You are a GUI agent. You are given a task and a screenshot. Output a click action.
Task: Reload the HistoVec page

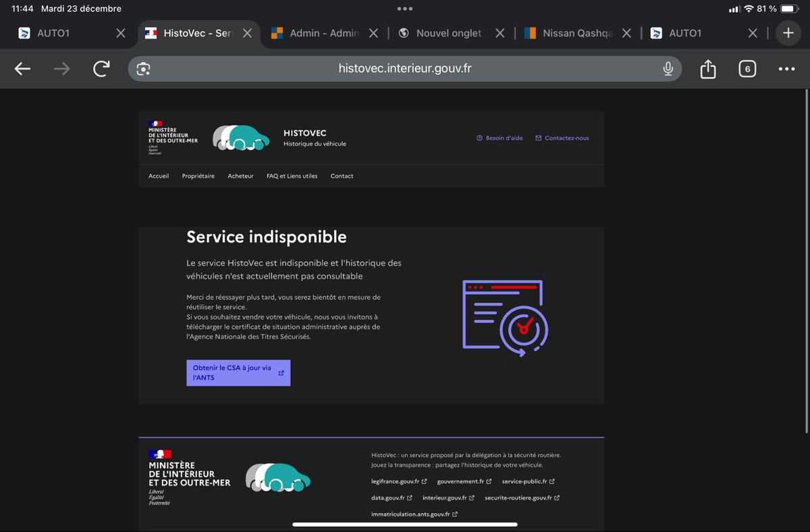(x=101, y=69)
